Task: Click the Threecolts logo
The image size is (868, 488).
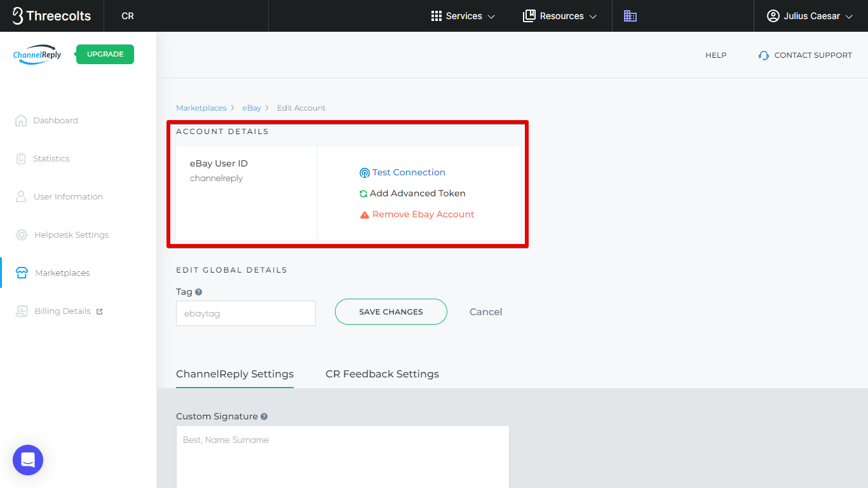Action: (x=51, y=16)
